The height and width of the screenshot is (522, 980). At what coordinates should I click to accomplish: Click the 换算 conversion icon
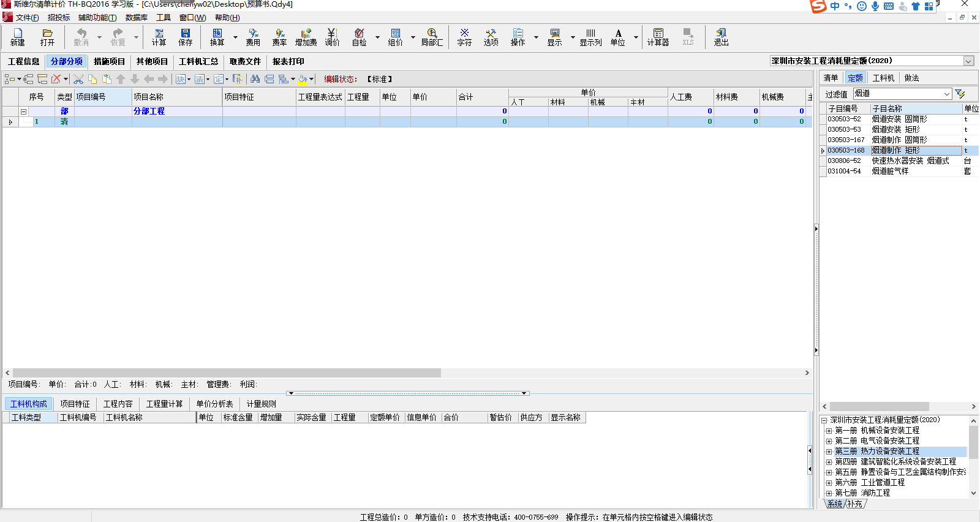pos(217,37)
